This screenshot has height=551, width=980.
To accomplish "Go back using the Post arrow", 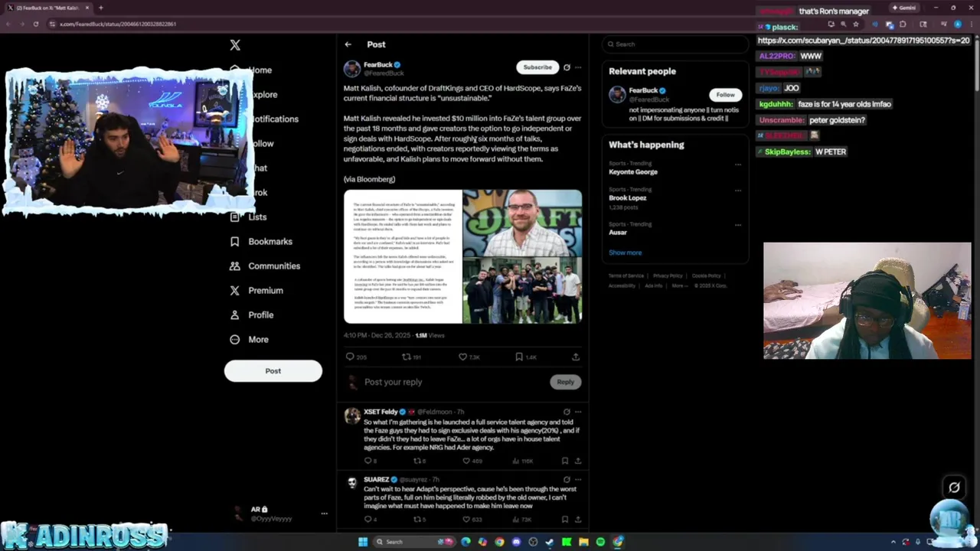I will point(348,44).
